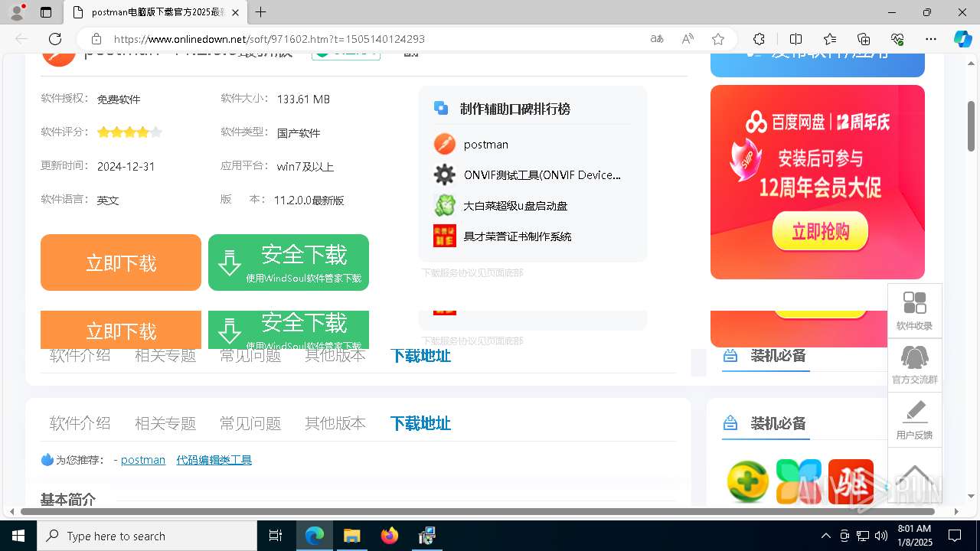Viewport: 980px width, 551px height.
Task: Open the tab actions menu icon
Action: coord(46,12)
